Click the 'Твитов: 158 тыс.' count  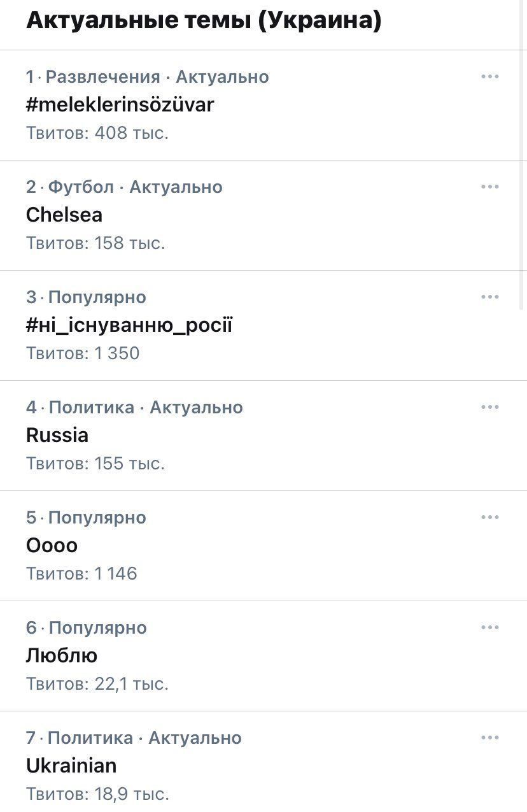(x=95, y=243)
